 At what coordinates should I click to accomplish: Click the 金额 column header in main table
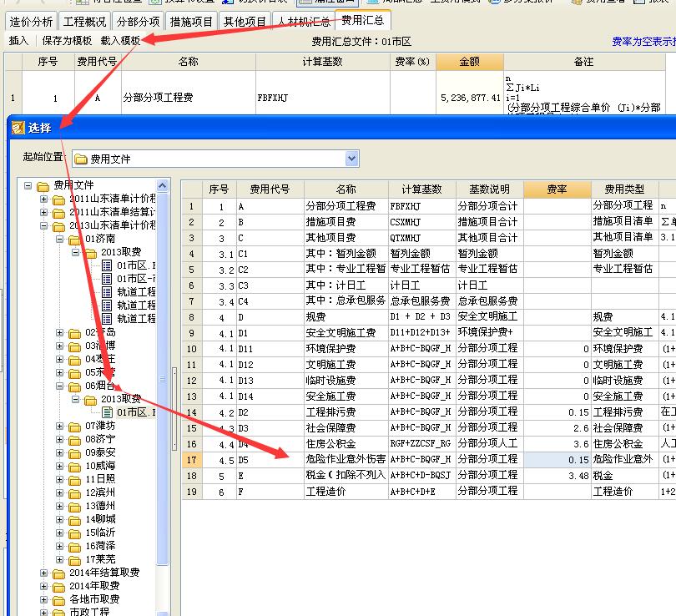(x=470, y=62)
